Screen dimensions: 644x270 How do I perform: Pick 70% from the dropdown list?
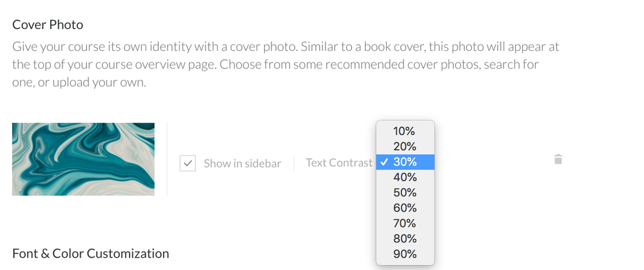[405, 223]
